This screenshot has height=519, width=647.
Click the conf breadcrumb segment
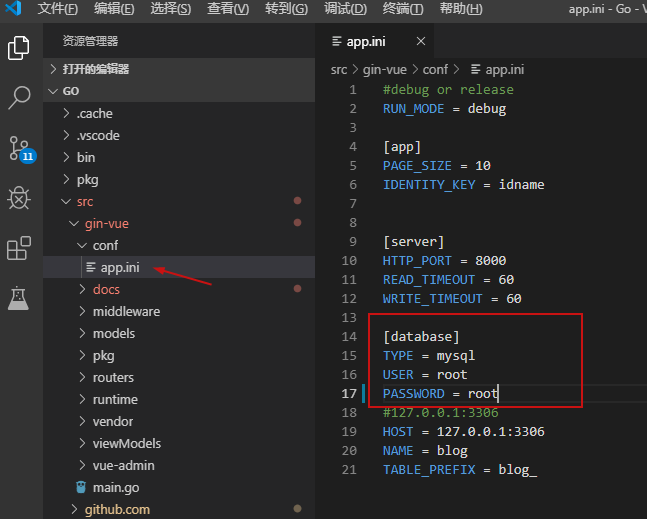(434, 70)
